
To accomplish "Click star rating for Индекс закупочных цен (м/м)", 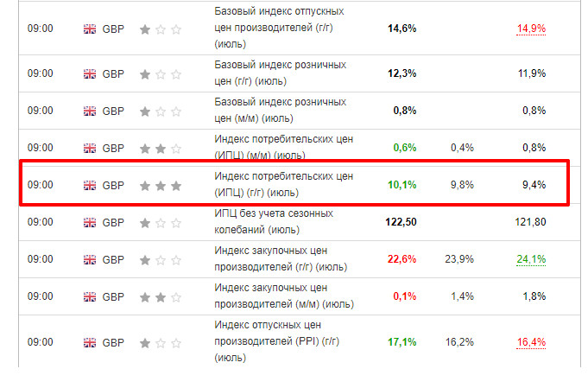I will (161, 296).
